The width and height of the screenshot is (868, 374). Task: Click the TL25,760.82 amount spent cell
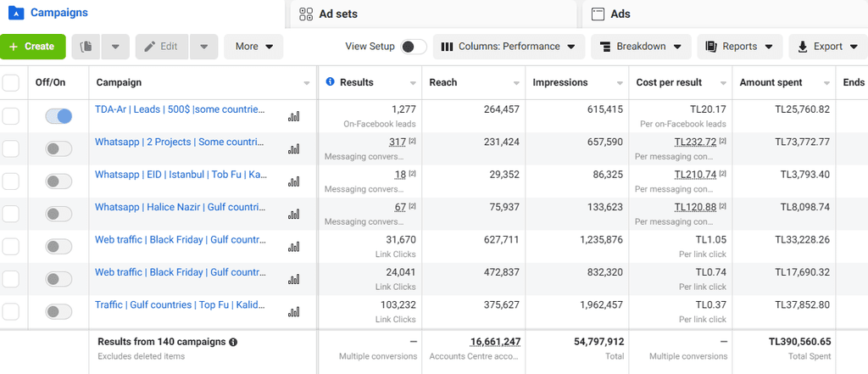point(803,109)
